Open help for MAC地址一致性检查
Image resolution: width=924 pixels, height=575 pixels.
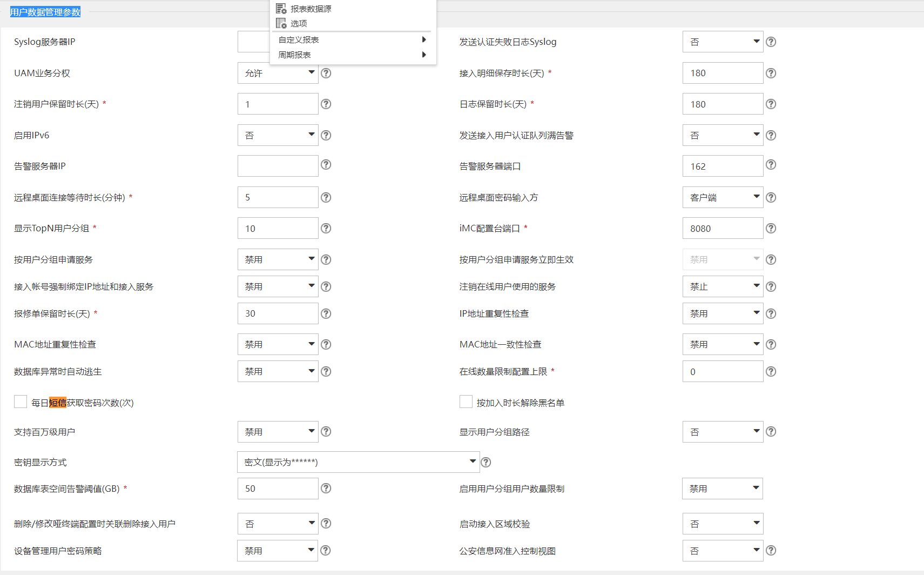click(771, 344)
